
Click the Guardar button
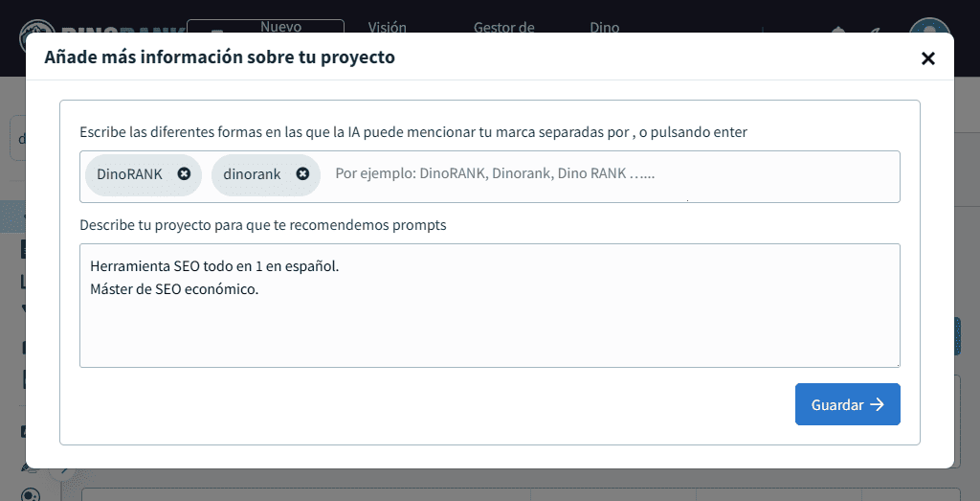pos(848,404)
